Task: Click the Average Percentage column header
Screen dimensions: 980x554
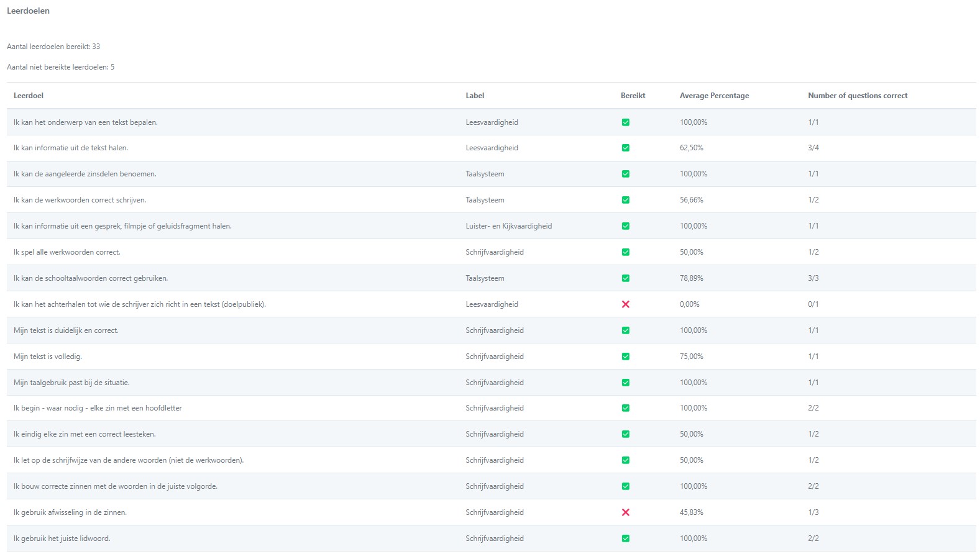Action: click(x=714, y=96)
